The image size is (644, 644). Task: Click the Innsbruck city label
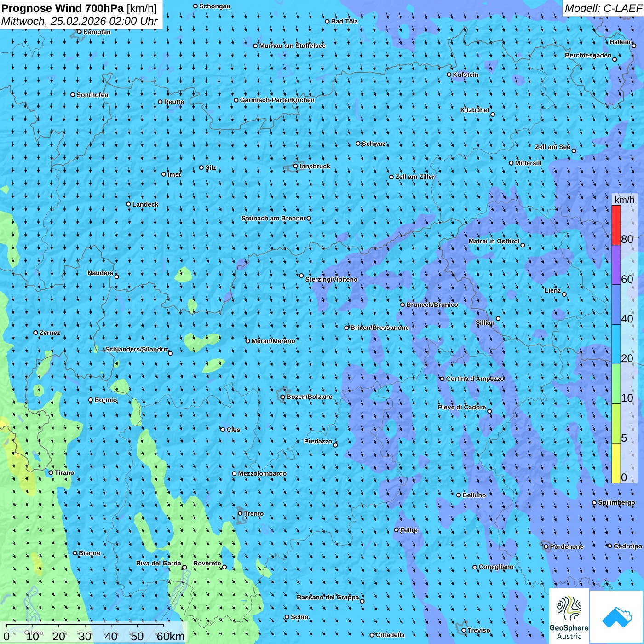point(315,166)
